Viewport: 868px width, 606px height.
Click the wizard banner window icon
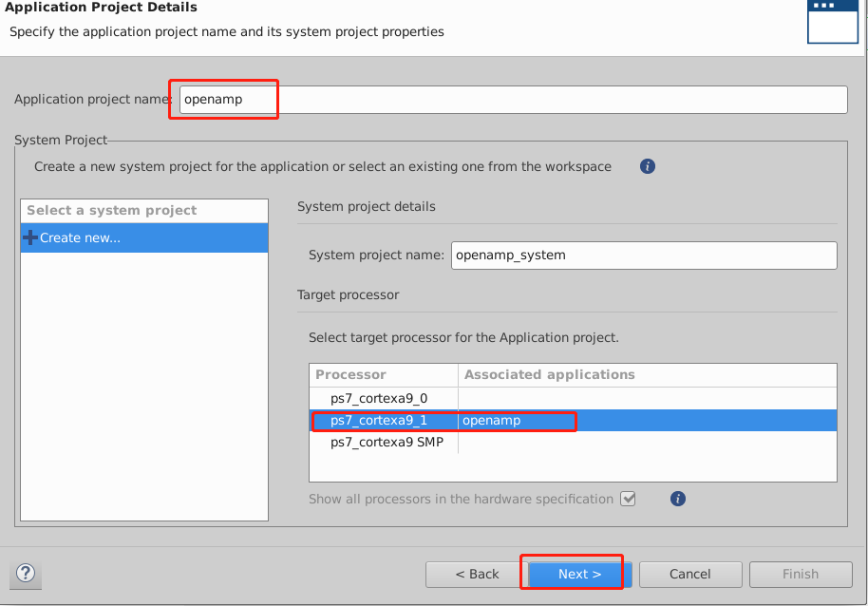pos(832,21)
